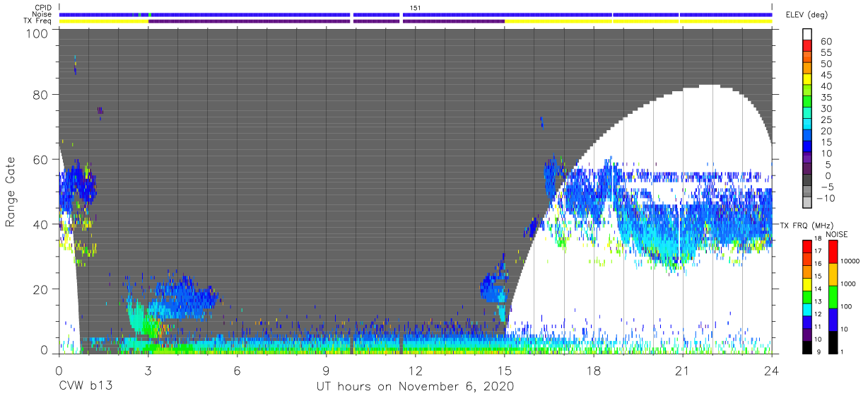The width and height of the screenshot is (868, 401).
Task: Click the Noise row label at top left
Action: tap(43, 14)
